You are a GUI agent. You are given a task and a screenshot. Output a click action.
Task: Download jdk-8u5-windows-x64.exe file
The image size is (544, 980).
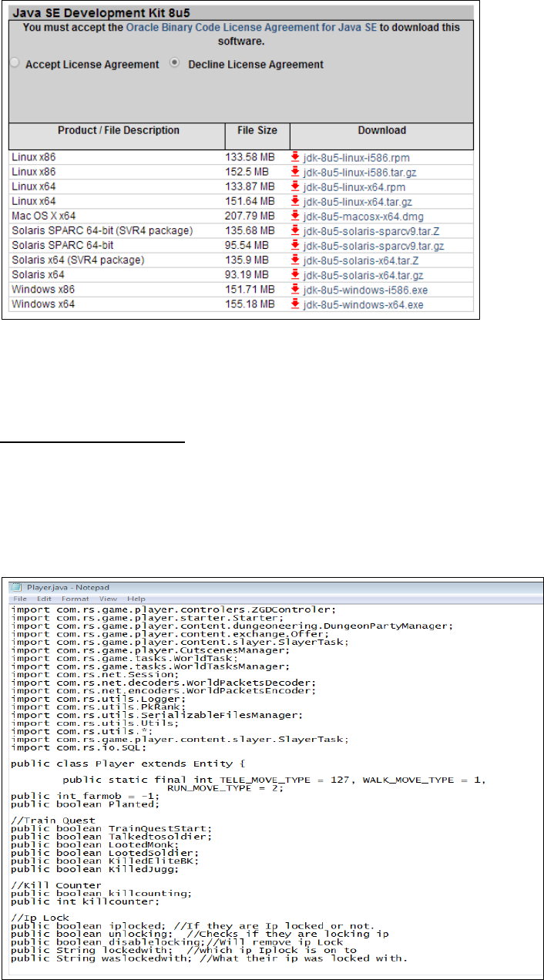pos(363,304)
